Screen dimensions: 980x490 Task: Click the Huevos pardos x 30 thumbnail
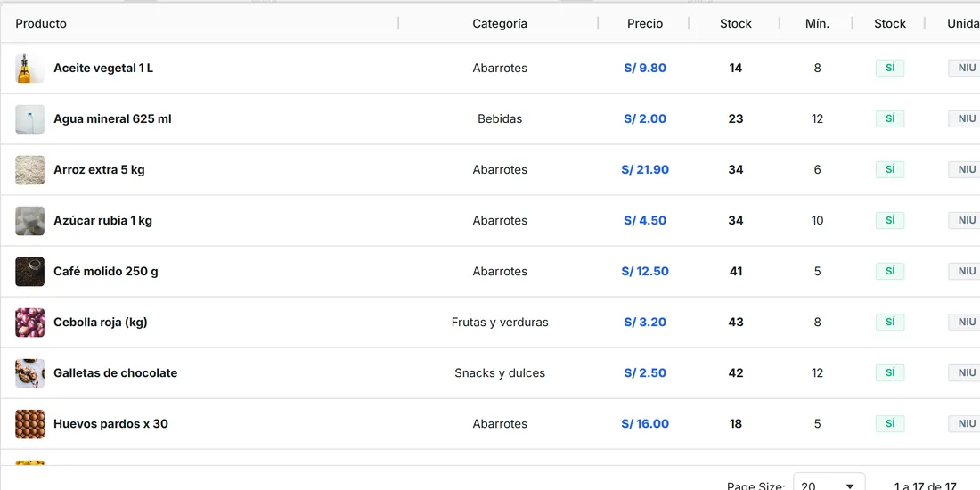30,424
